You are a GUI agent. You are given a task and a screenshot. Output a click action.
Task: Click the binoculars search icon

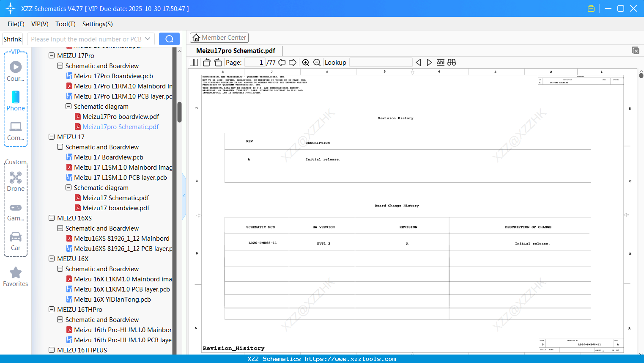point(452,63)
